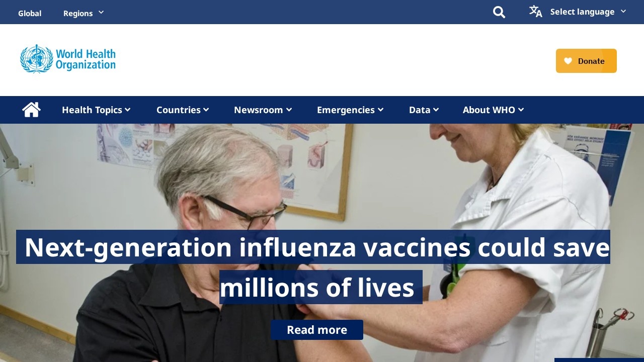
Task: Open the Select language dropdown
Action: [588, 12]
